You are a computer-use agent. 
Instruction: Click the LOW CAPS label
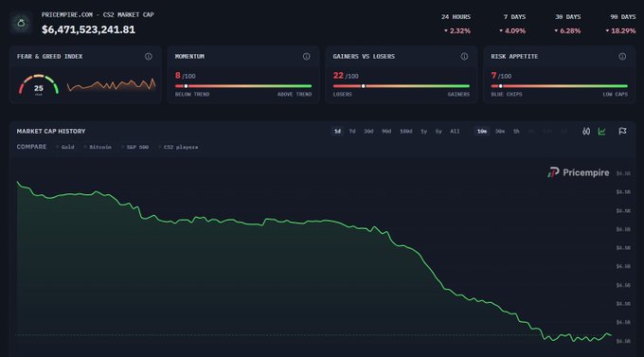(x=616, y=95)
